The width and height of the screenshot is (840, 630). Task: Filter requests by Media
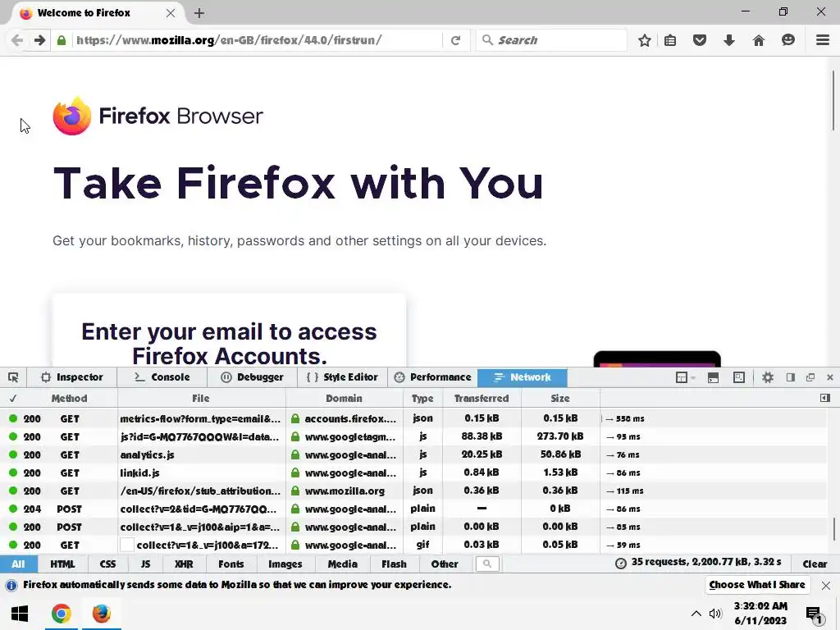point(342,564)
